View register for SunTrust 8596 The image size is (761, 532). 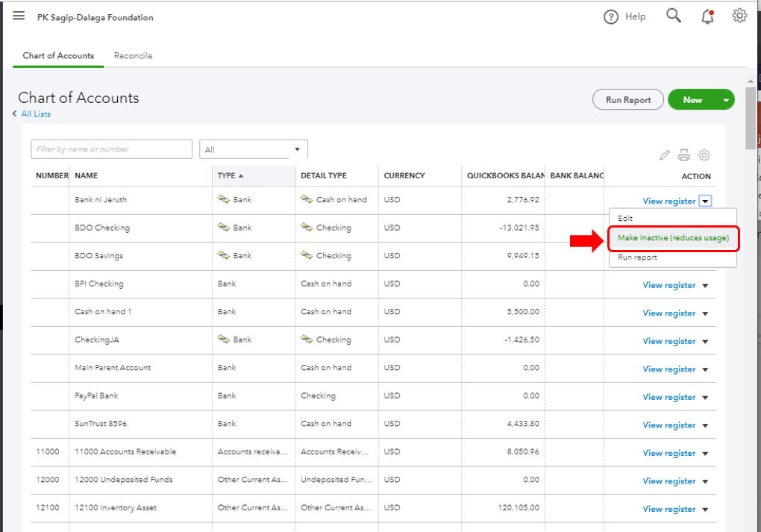coord(668,425)
